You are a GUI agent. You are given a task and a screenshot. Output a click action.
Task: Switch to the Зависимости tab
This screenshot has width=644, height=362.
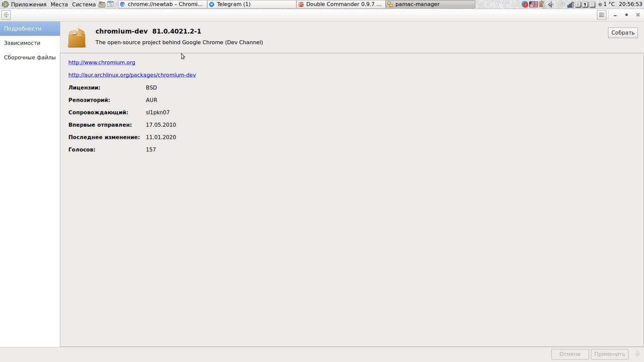tap(30, 43)
